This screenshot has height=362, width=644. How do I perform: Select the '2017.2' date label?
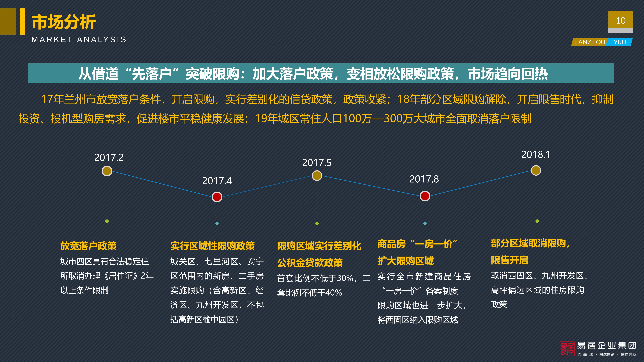pos(109,158)
